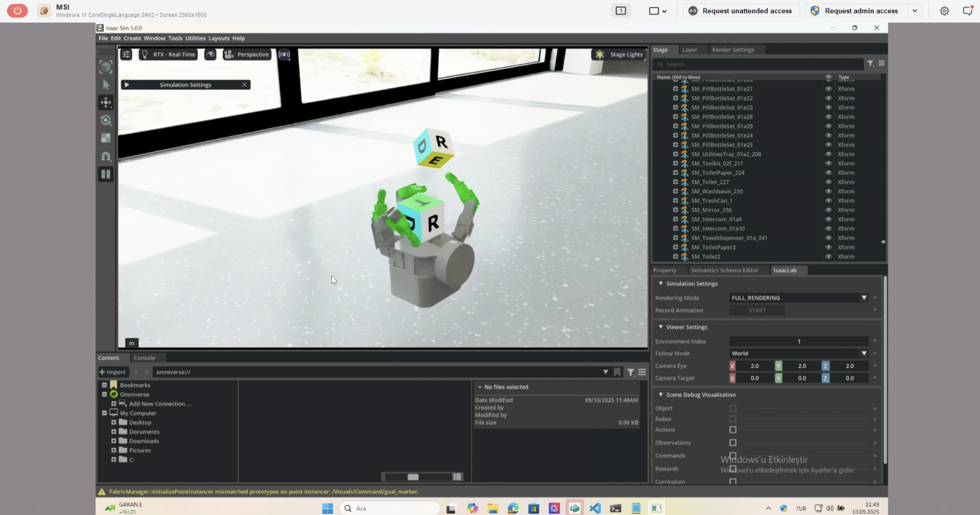980x515 pixels.
Task: Toggle the snap magnet icon
Action: click(x=106, y=156)
